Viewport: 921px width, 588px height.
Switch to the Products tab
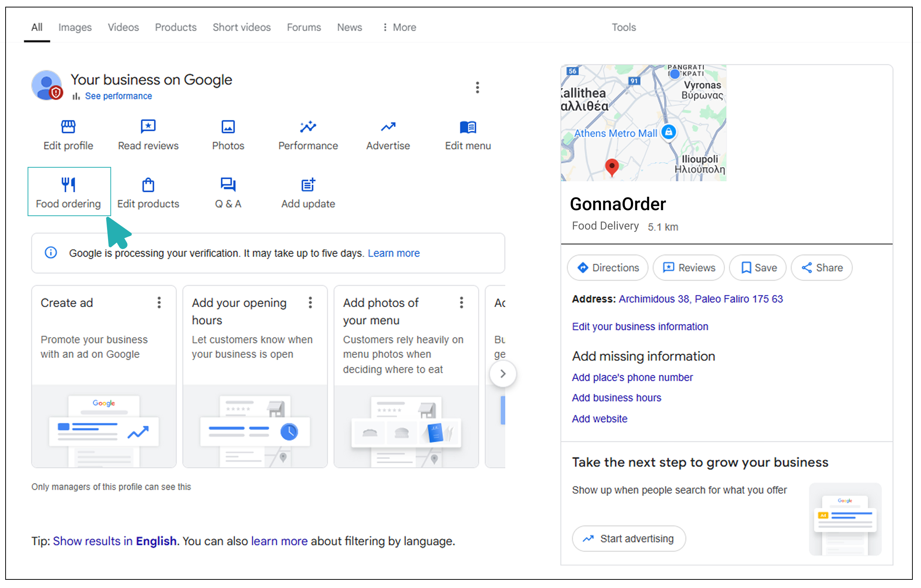pyautogui.click(x=176, y=27)
